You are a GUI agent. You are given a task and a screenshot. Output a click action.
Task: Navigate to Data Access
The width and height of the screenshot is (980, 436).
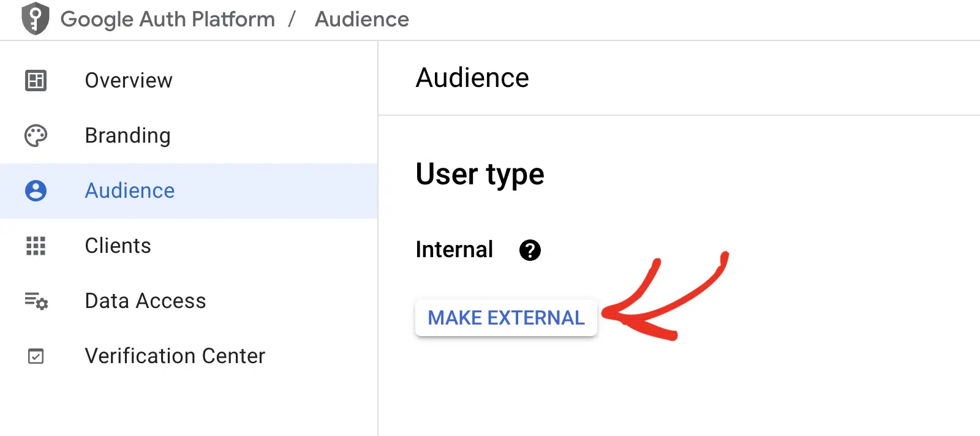(189, 301)
